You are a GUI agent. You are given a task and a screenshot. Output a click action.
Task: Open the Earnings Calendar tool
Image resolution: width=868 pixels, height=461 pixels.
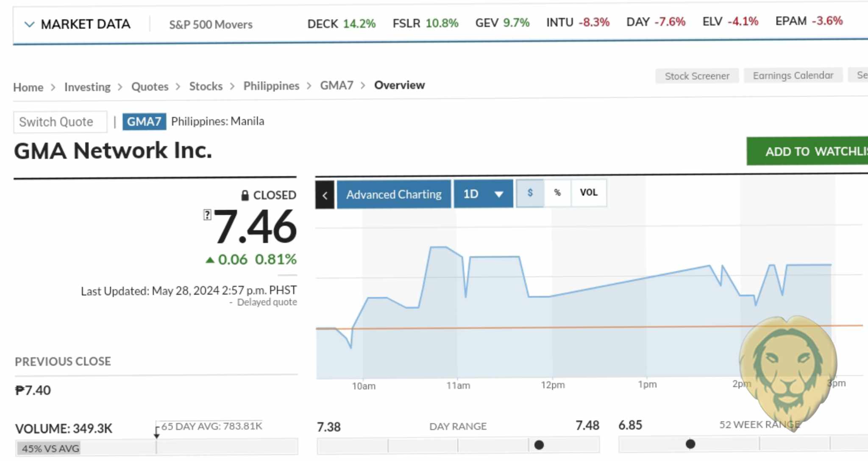point(793,75)
